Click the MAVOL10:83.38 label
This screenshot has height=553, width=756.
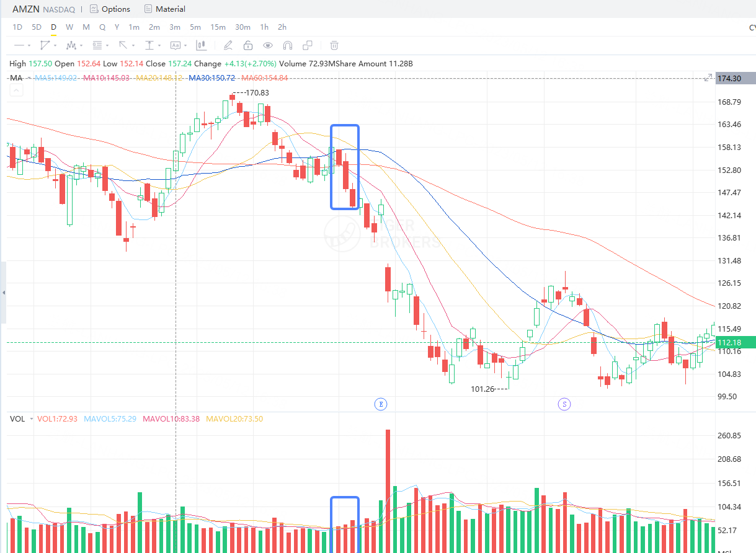click(x=171, y=418)
